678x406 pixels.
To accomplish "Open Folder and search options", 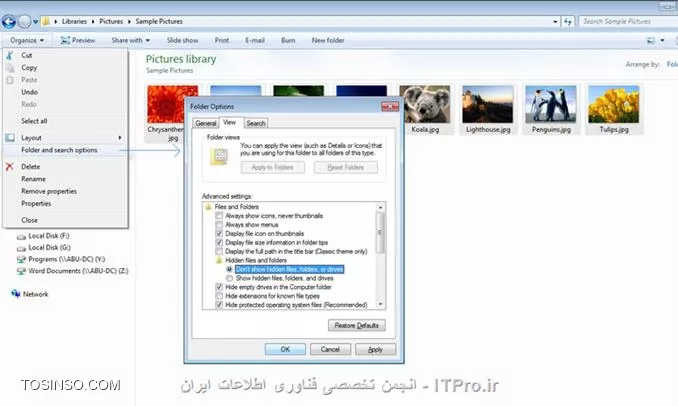I will [66, 150].
